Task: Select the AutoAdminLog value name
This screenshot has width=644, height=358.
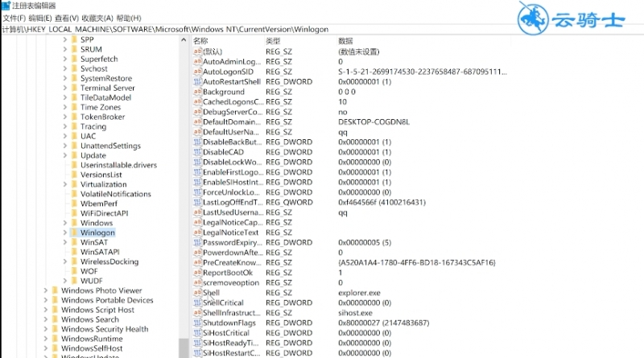Action: 232,62
